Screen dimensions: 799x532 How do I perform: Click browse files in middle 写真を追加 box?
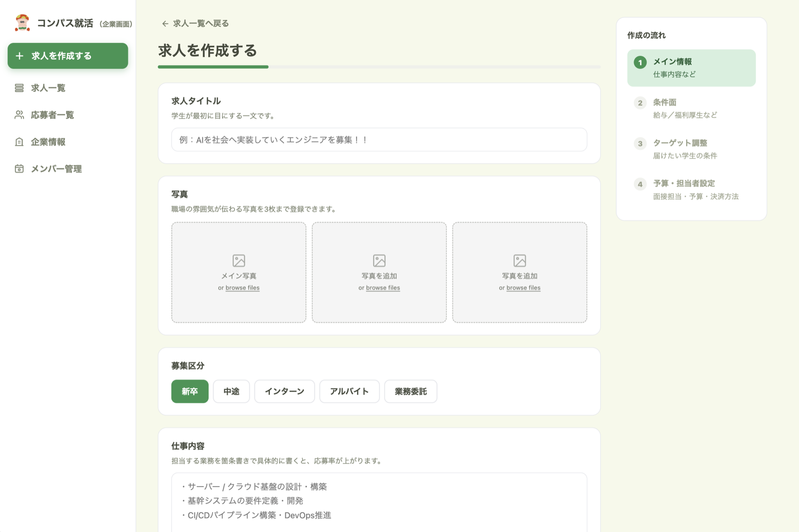[383, 288]
